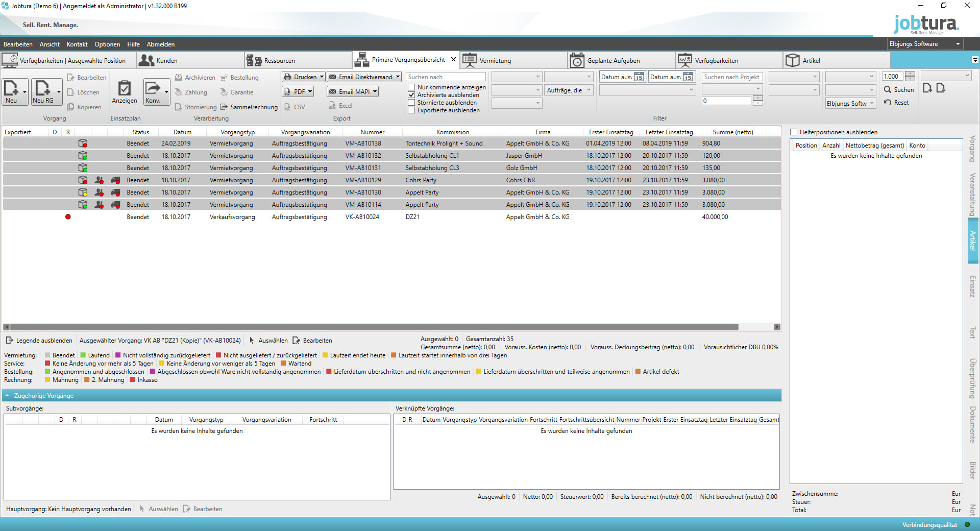Expand the tab overflow arrow at far right

975,60
